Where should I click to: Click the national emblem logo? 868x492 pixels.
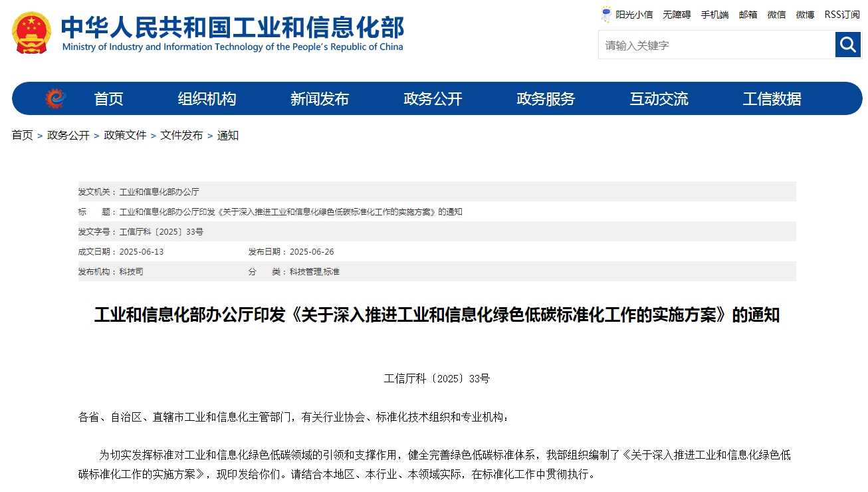(31, 33)
